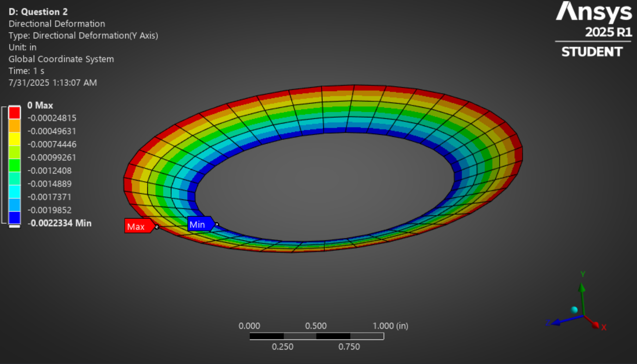The image size is (637, 364).
Task: Click legend value -0.00099261
Action: [x=52, y=158]
